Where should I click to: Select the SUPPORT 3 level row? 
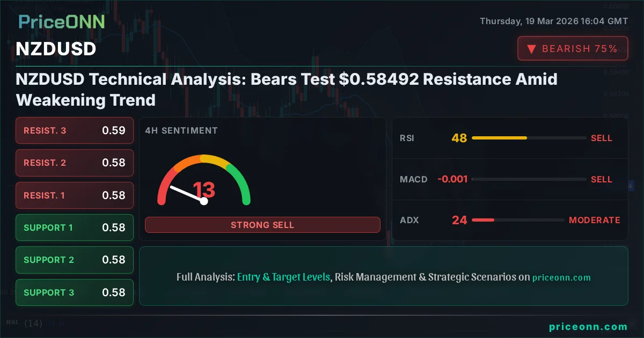(75, 292)
